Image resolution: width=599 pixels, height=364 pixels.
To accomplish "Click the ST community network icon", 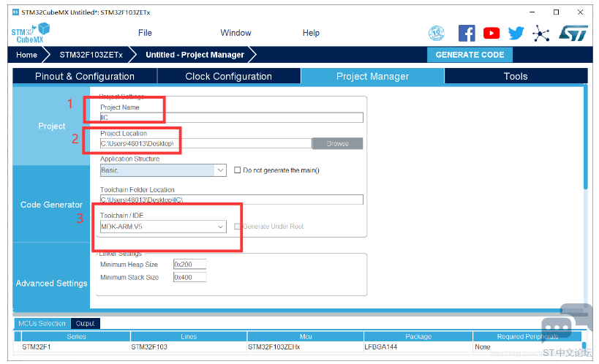I will pyautogui.click(x=541, y=34).
